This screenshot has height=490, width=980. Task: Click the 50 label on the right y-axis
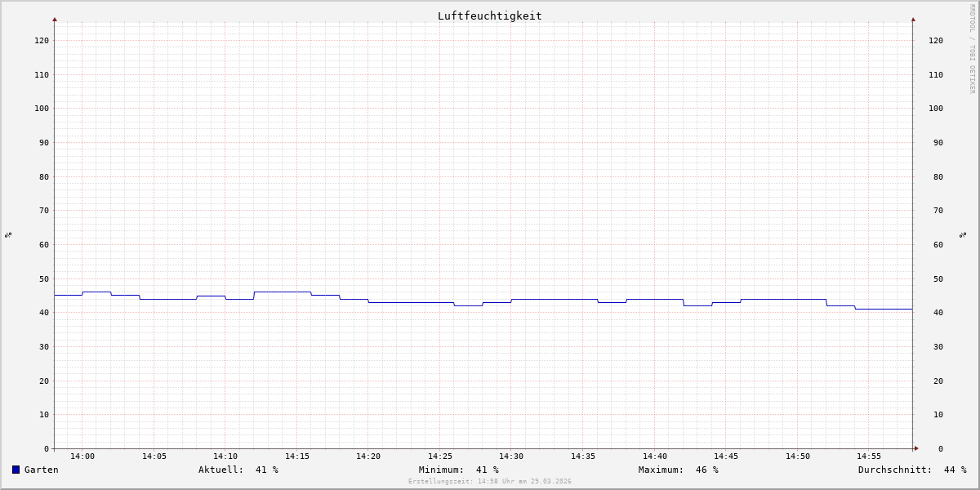tap(935, 278)
